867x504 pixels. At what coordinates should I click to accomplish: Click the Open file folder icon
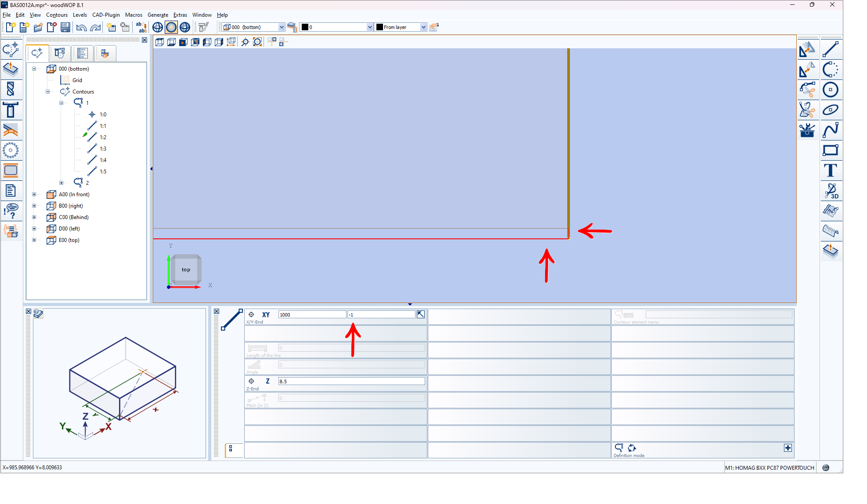point(38,27)
